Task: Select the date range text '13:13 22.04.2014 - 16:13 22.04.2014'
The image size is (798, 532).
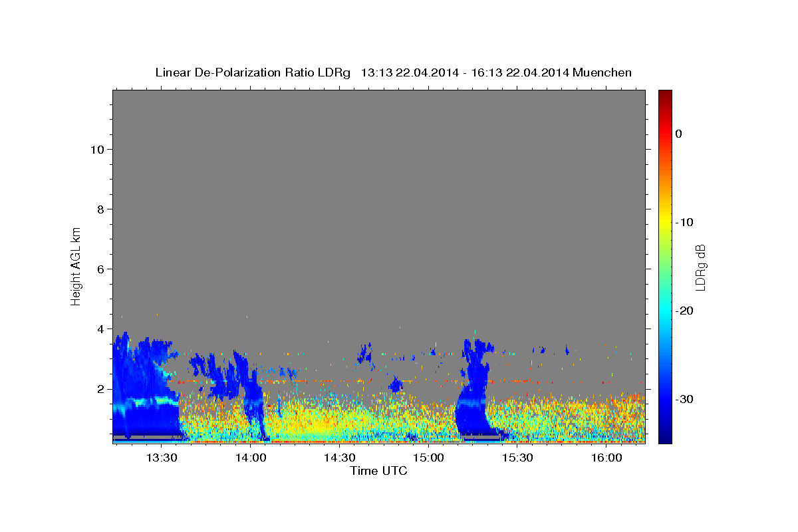Action: [464, 72]
